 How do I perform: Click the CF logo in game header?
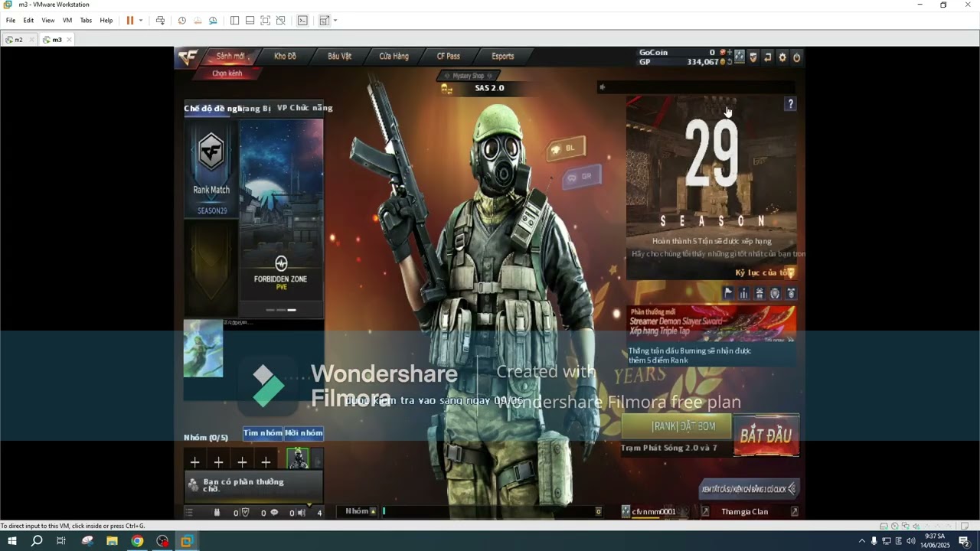(188, 57)
